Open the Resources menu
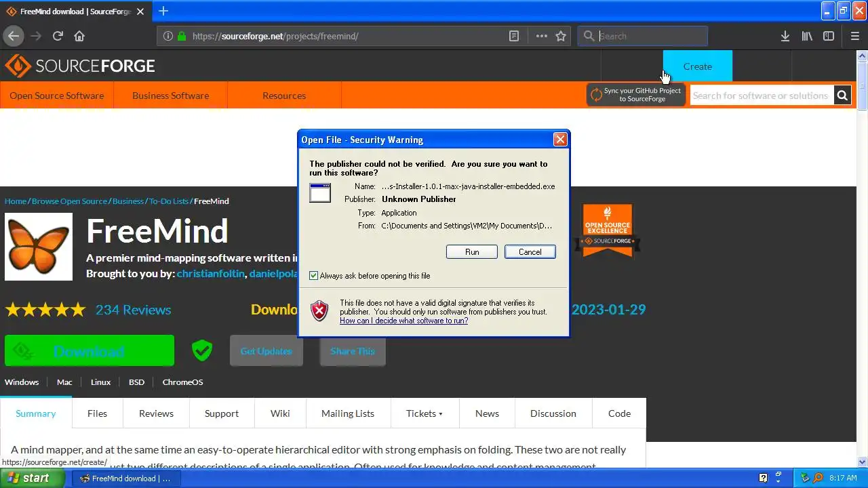The height and width of the screenshot is (488, 868). [284, 96]
